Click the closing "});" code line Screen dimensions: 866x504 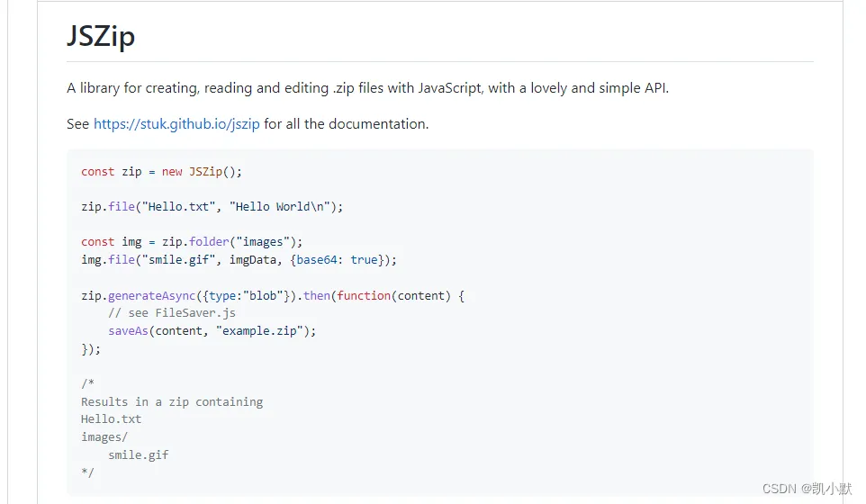pyautogui.click(x=91, y=348)
